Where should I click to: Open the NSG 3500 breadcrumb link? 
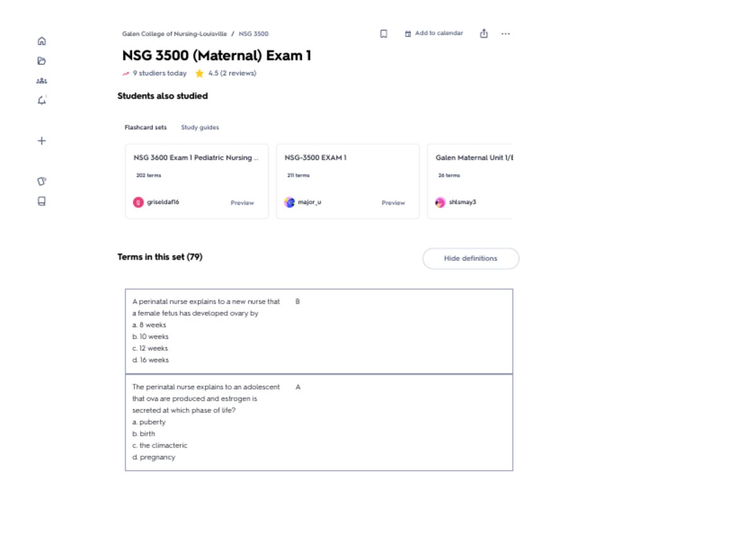pos(253,34)
